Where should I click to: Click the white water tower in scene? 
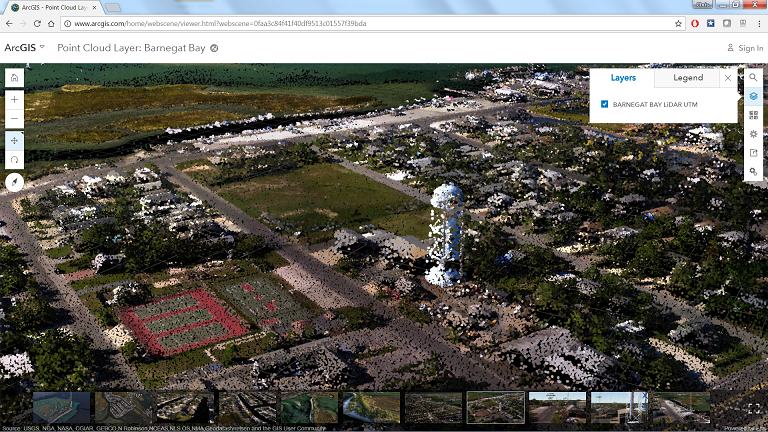(446, 234)
